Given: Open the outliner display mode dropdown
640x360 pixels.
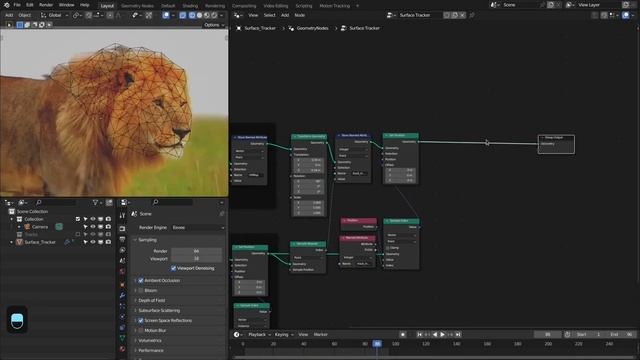Looking at the screenshot, I should [22, 202].
